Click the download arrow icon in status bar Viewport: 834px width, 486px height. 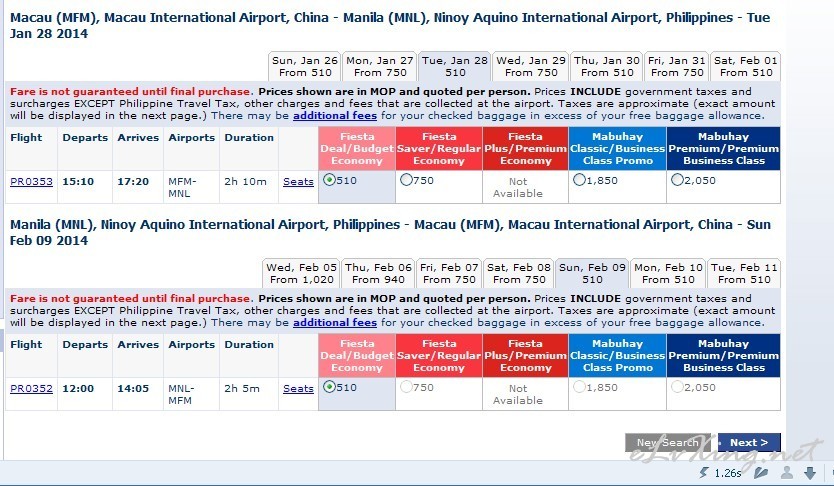coord(810,472)
